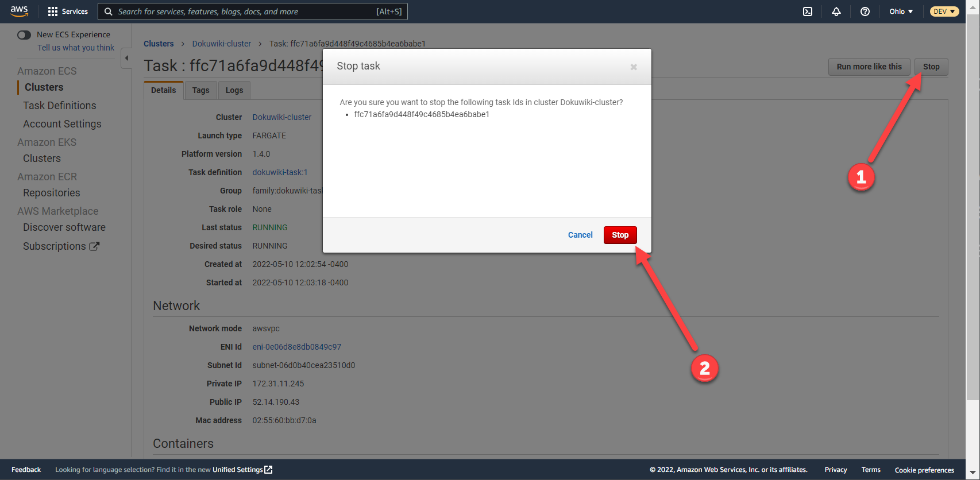Select Clusters under Amazon EKS
980x480 pixels.
tap(42, 158)
